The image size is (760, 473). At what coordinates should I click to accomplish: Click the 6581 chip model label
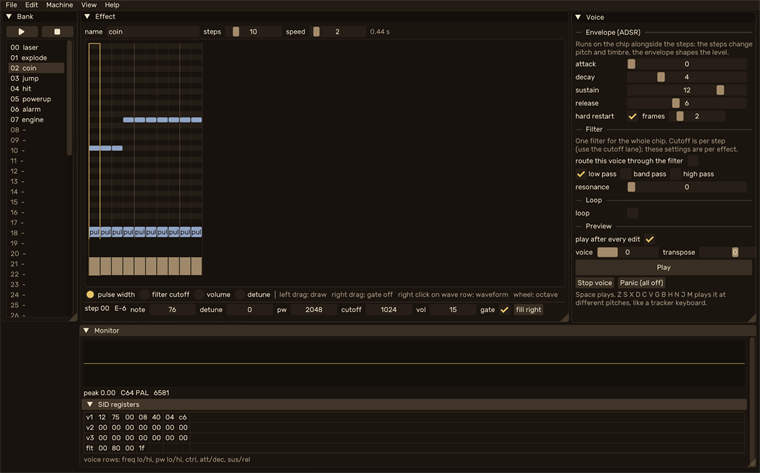161,393
